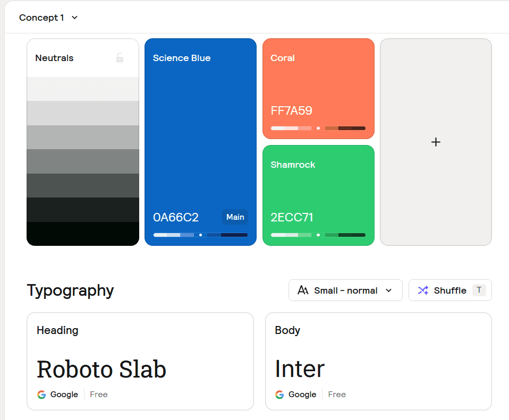
Task: Select the lightest gray neutral swatch
Action: pyautogui.click(x=83, y=89)
